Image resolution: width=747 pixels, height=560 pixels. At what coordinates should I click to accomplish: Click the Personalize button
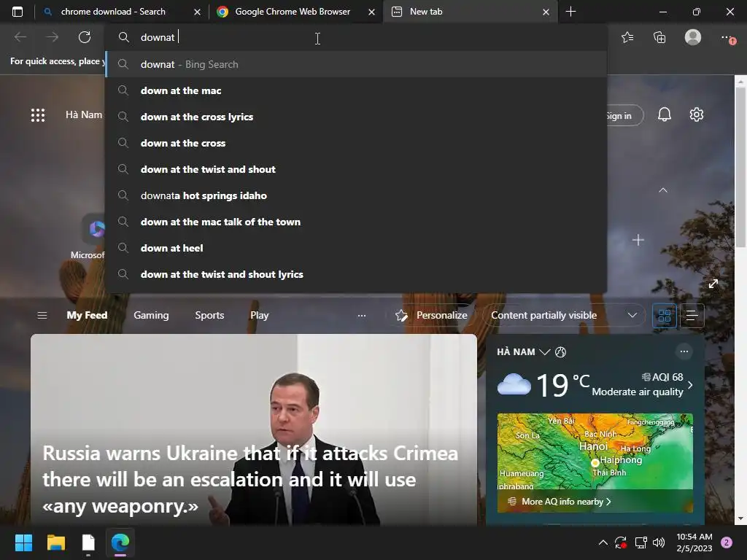(432, 315)
